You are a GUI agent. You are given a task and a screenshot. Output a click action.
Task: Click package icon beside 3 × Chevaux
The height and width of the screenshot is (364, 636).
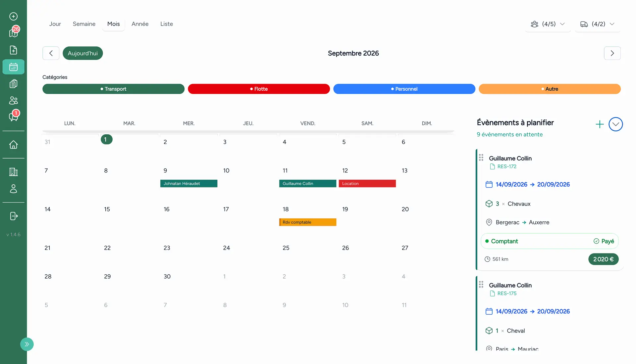coord(489,204)
